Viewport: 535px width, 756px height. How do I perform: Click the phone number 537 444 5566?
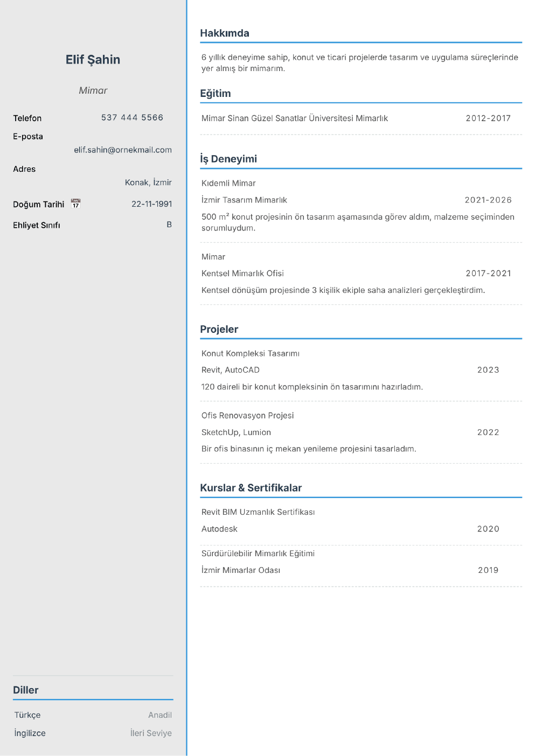coord(132,117)
